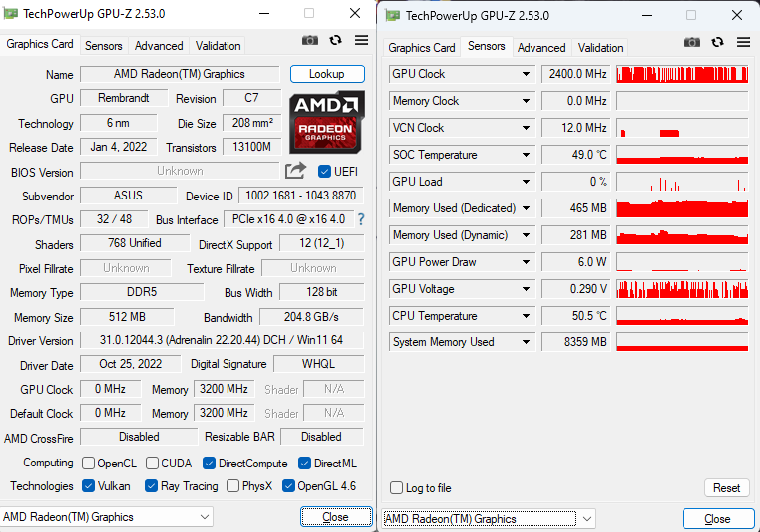Select Sensors tab in right window
This screenshot has height=532, width=760.
pyautogui.click(x=486, y=46)
